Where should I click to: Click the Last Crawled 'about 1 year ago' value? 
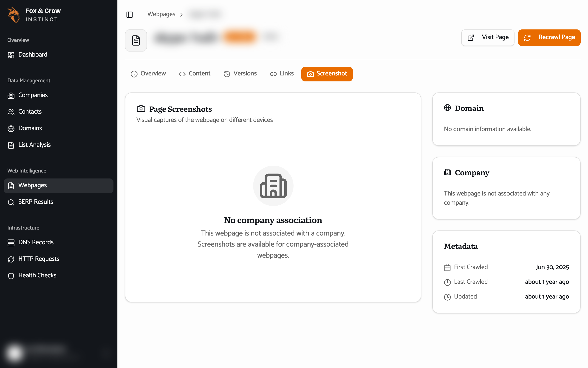tap(547, 282)
